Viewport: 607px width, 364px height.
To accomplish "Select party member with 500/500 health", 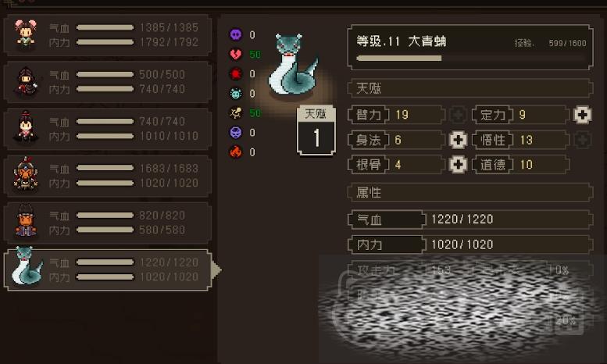I will (108, 82).
